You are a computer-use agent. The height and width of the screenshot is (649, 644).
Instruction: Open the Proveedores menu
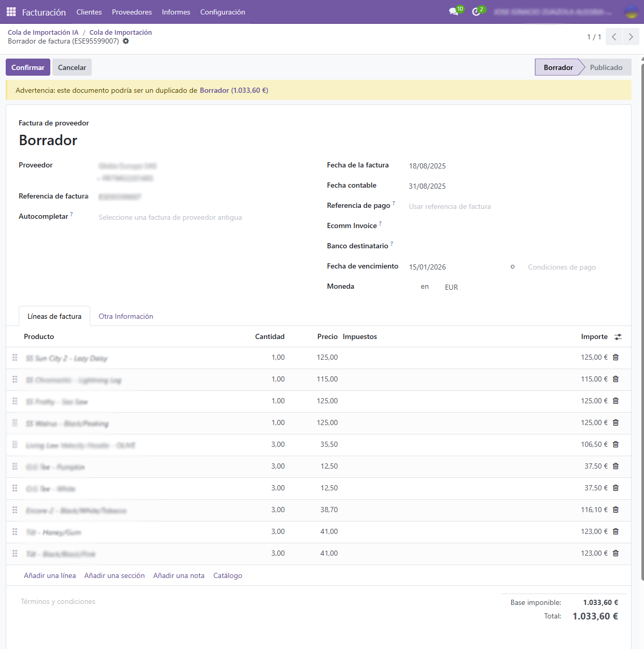pos(132,12)
